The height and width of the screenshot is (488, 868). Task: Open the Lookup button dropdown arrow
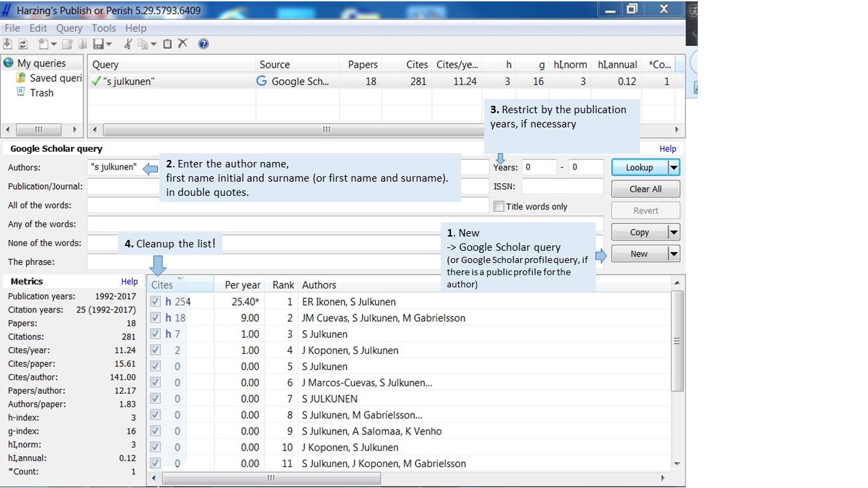pos(673,167)
